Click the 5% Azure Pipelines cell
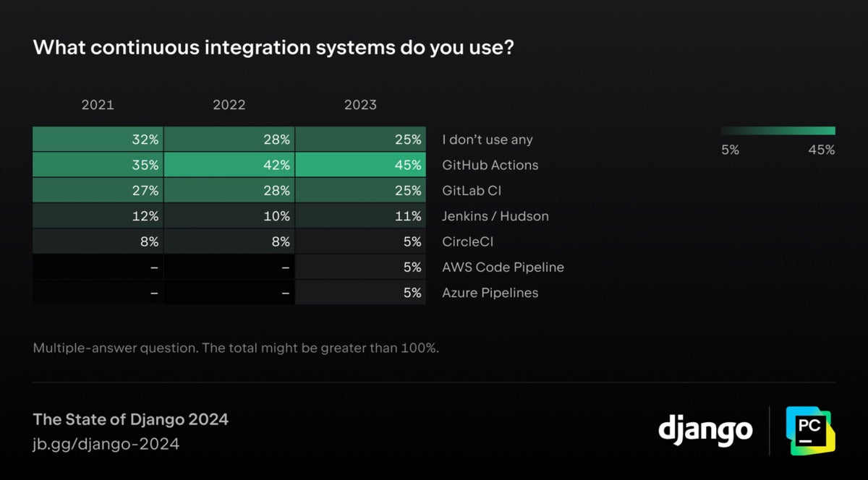The height and width of the screenshot is (480, 868). click(360, 293)
